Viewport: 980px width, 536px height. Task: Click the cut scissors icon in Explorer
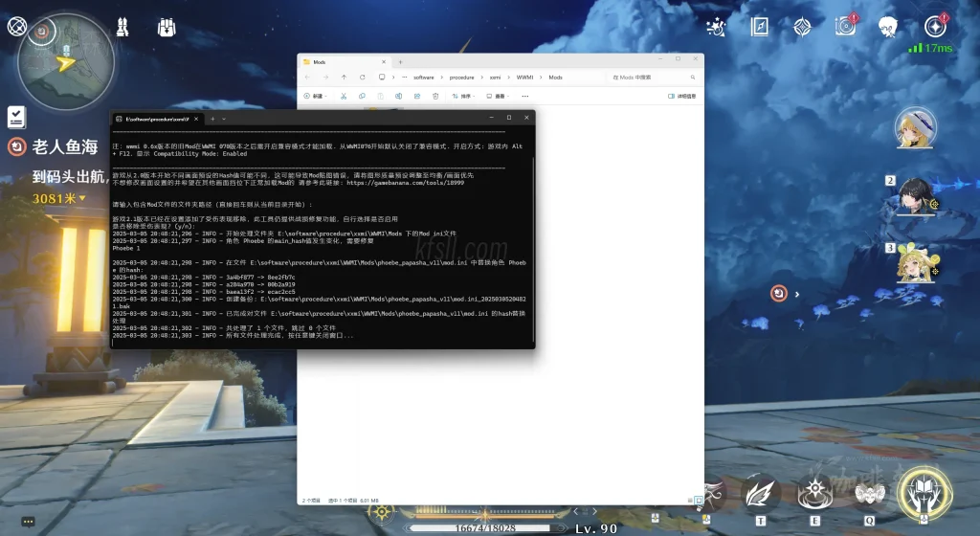345,96
